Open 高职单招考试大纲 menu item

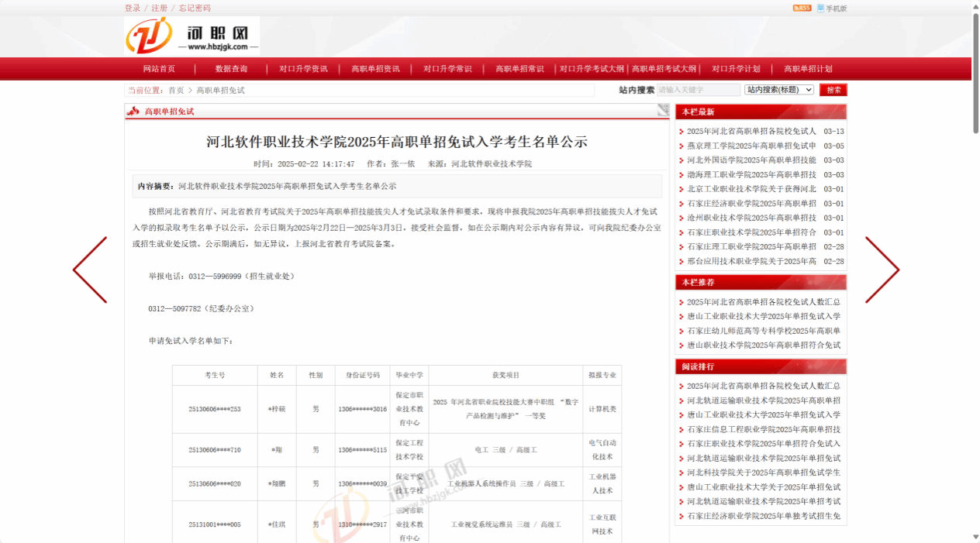tap(664, 69)
